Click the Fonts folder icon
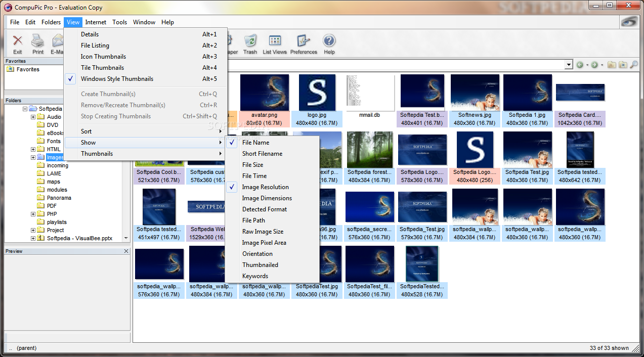The height and width of the screenshot is (357, 644). (41, 141)
